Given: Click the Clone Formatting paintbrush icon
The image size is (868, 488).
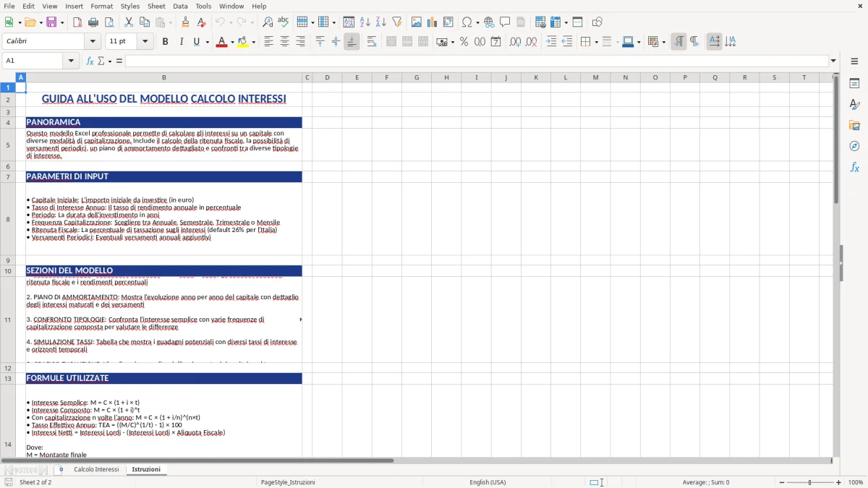Looking at the screenshot, I should (186, 22).
